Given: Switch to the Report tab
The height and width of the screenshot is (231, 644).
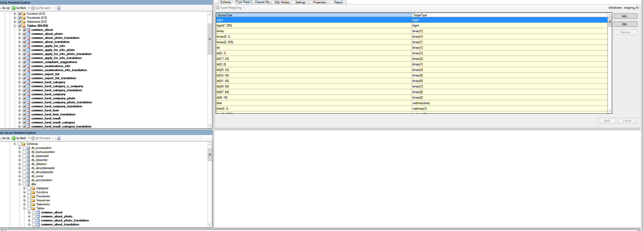Looking at the screenshot, I should [x=338, y=2].
